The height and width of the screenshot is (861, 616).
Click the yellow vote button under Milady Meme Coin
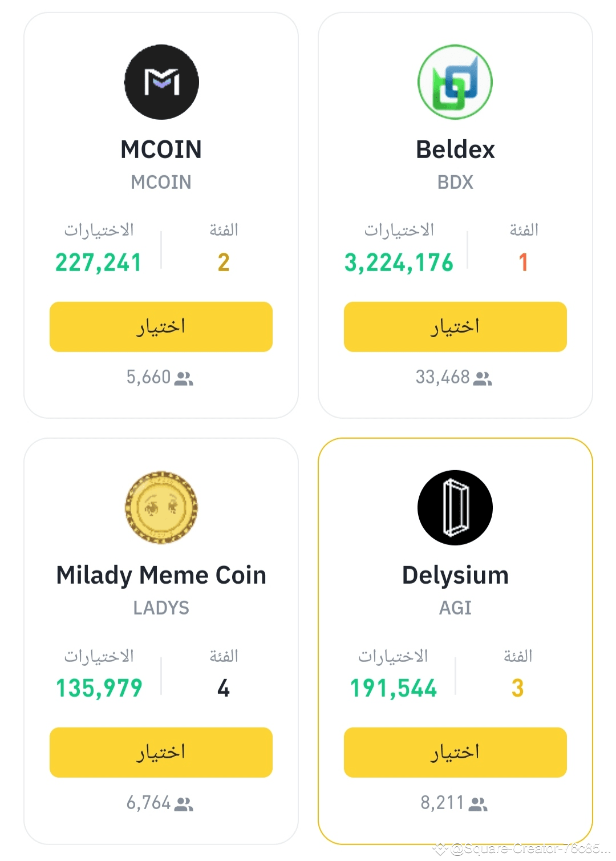tap(161, 753)
